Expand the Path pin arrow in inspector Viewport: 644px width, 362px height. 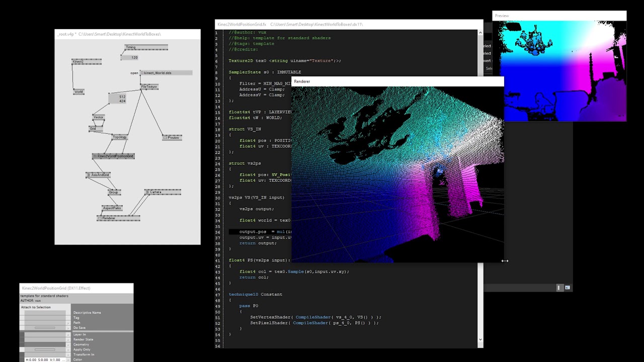68,323
